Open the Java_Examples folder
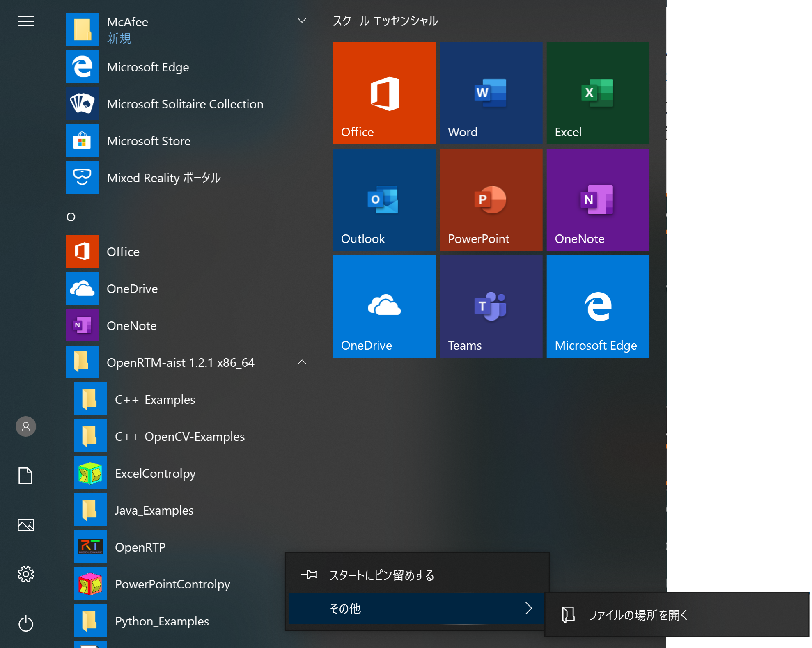 click(192, 510)
